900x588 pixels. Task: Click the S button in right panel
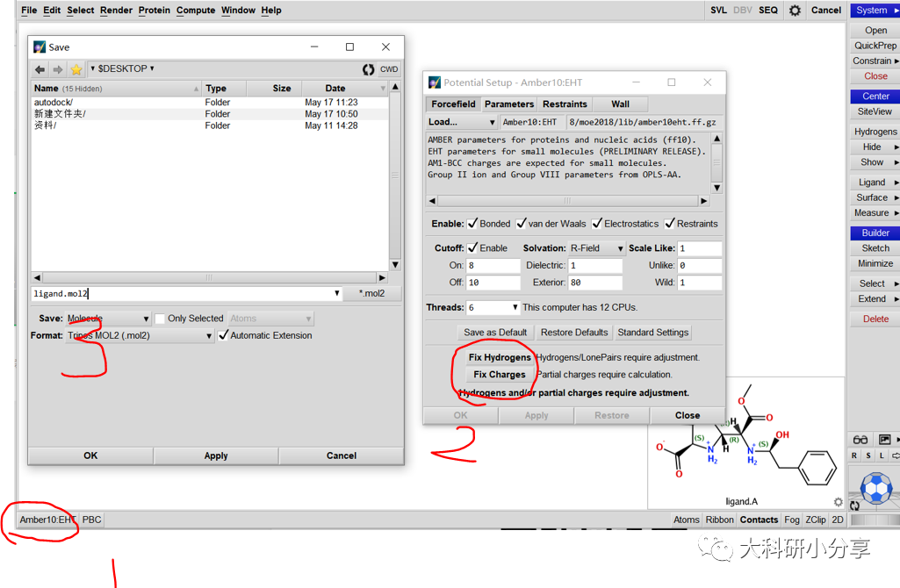pyautogui.click(x=868, y=455)
